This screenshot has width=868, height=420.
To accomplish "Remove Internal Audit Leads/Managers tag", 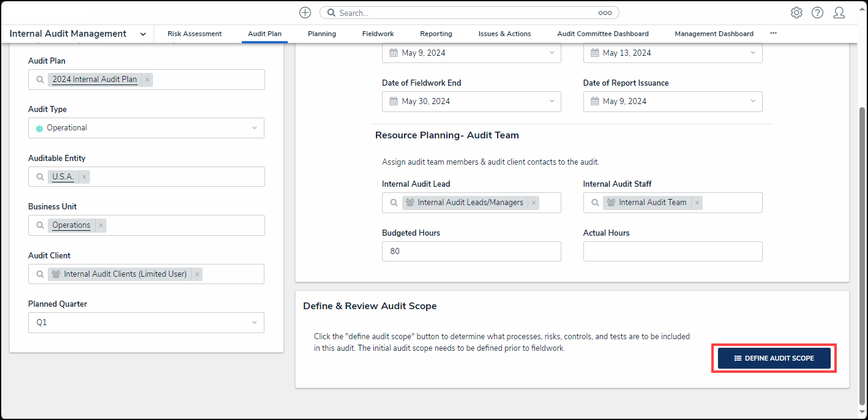I will click(534, 203).
